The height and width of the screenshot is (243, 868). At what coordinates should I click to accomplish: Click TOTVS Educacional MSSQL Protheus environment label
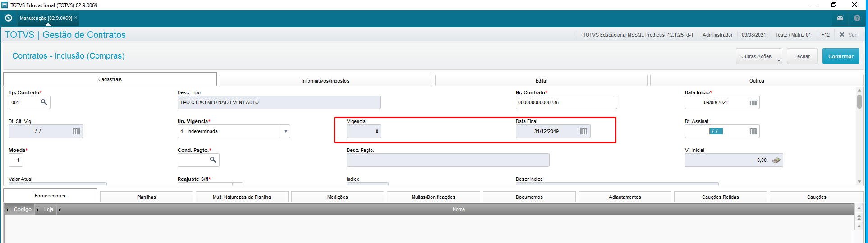pyautogui.click(x=638, y=35)
